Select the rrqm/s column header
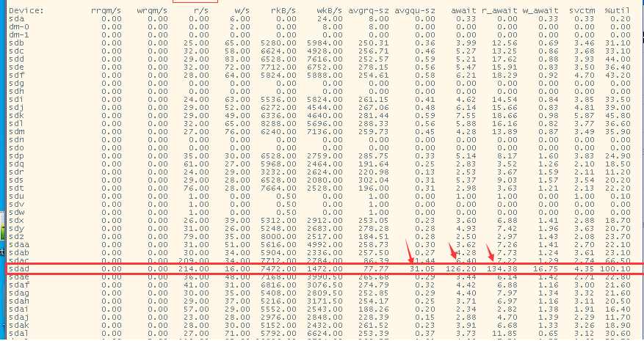The height and width of the screenshot is (341, 644). 106,11
